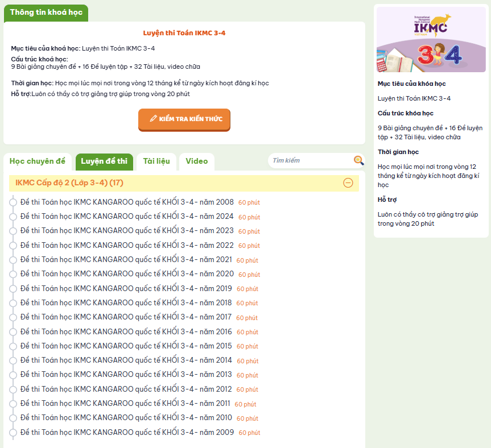Switch to the Video tab
The height and width of the screenshot is (448, 491).
point(197,161)
